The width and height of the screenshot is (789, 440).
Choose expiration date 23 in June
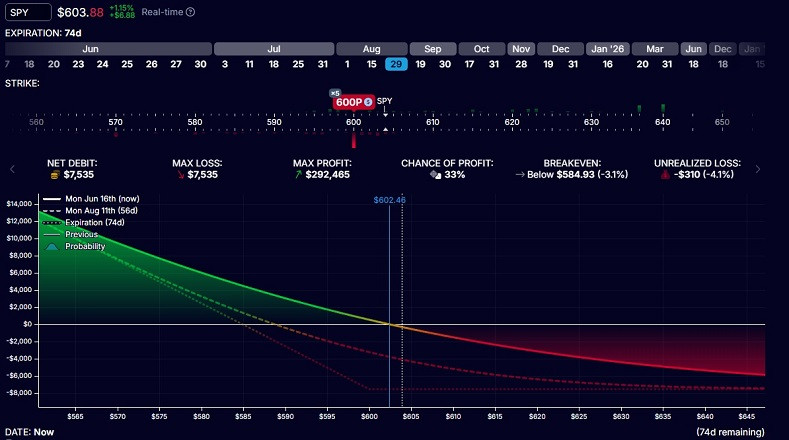[78, 64]
